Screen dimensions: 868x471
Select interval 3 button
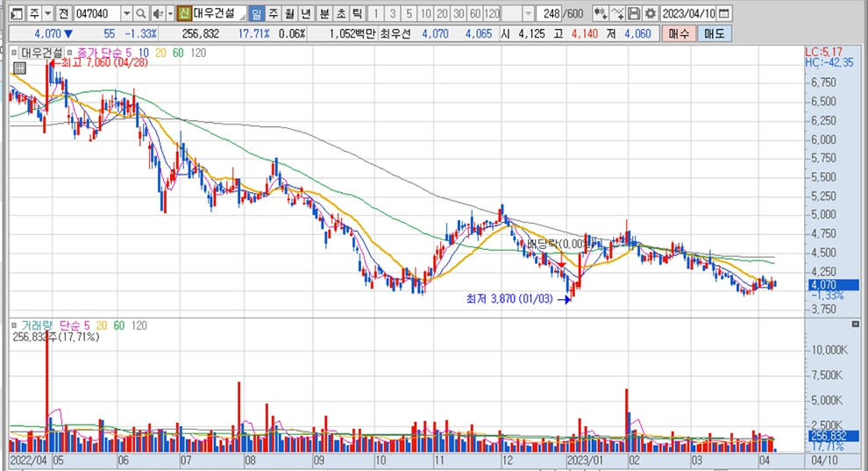pos(393,13)
